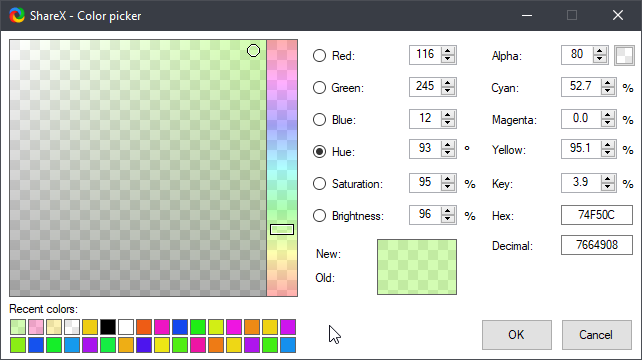The height and width of the screenshot is (360, 642).
Task: Click OK to confirm the color
Action: point(517,335)
